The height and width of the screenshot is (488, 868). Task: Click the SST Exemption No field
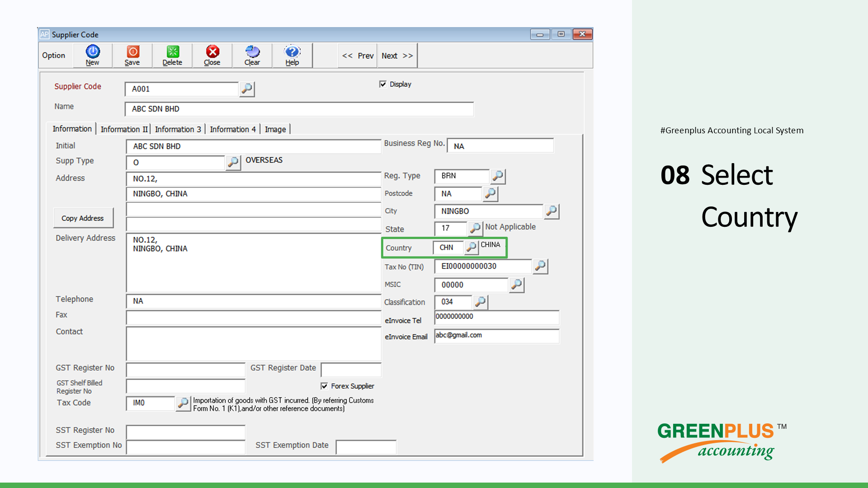(186, 447)
